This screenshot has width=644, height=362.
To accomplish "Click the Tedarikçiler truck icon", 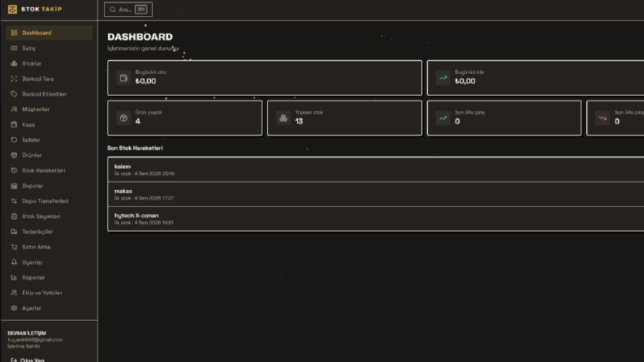I will (14, 231).
